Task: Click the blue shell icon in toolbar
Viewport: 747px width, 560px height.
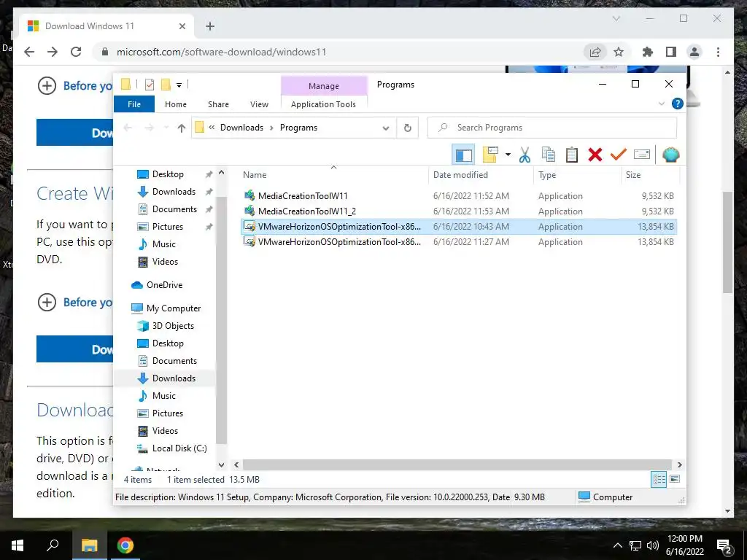Action: 671,155
